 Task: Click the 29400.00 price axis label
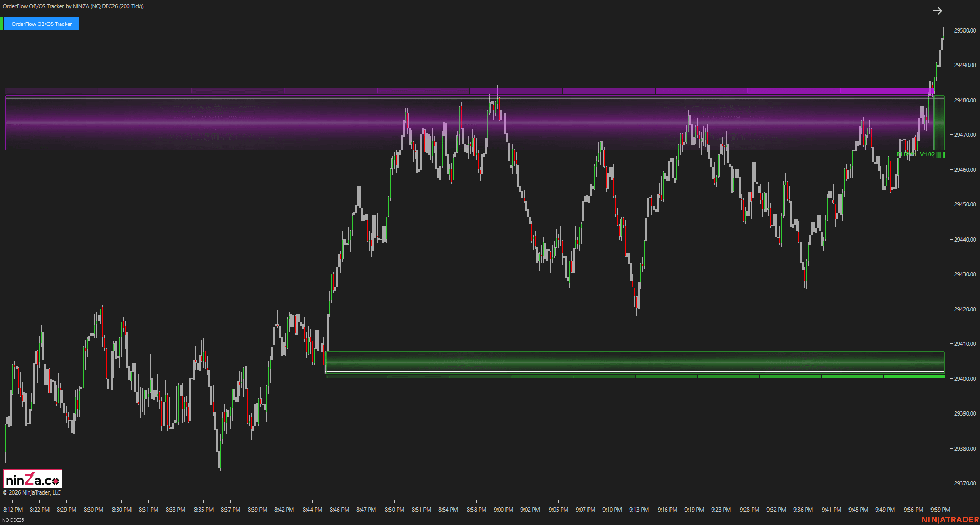(965, 379)
